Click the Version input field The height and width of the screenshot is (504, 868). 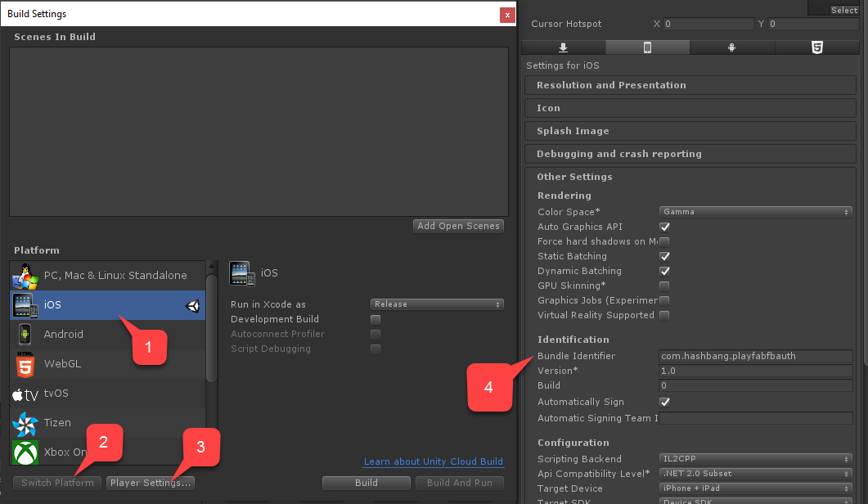coord(756,371)
